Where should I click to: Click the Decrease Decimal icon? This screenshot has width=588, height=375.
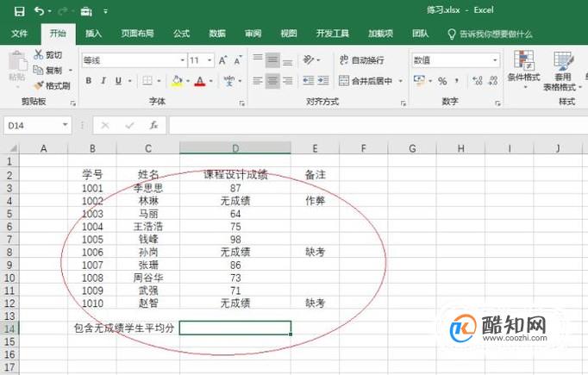point(493,81)
